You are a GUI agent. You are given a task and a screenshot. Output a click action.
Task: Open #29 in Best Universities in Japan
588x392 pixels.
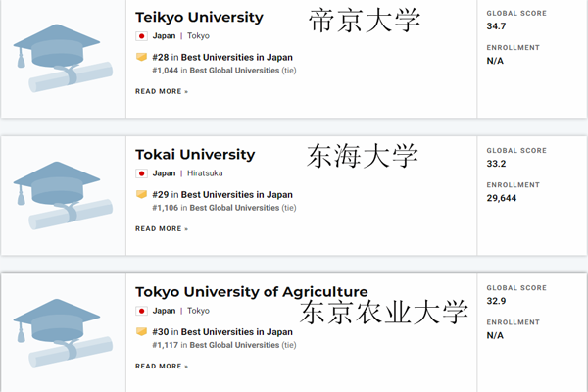coord(222,195)
